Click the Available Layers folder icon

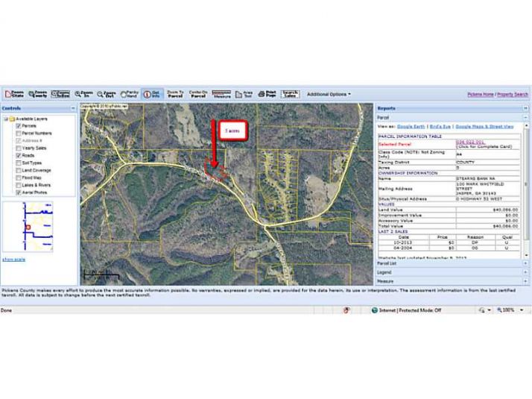point(12,119)
